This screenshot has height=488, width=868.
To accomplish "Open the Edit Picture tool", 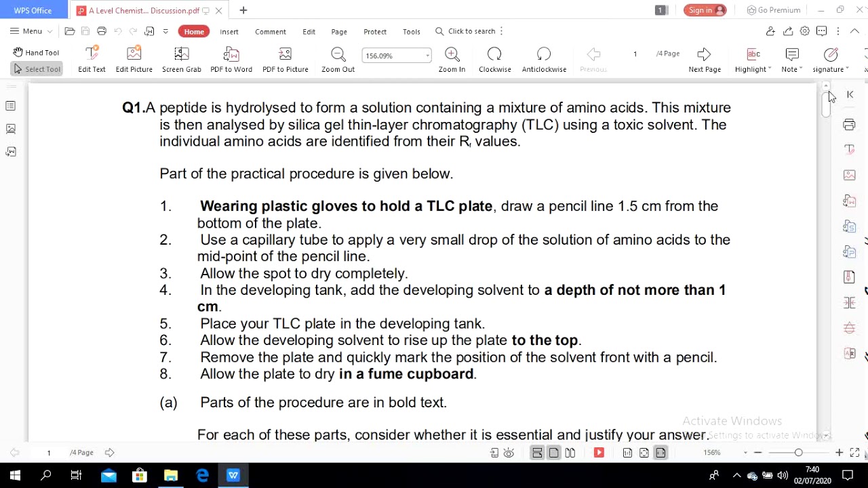I will click(134, 60).
